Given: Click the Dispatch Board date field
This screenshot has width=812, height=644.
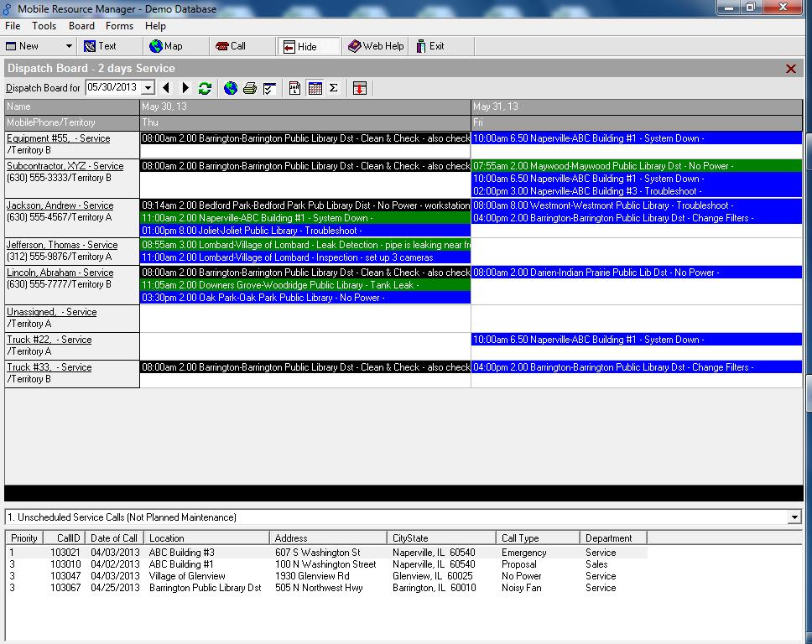Looking at the screenshot, I should [114, 87].
